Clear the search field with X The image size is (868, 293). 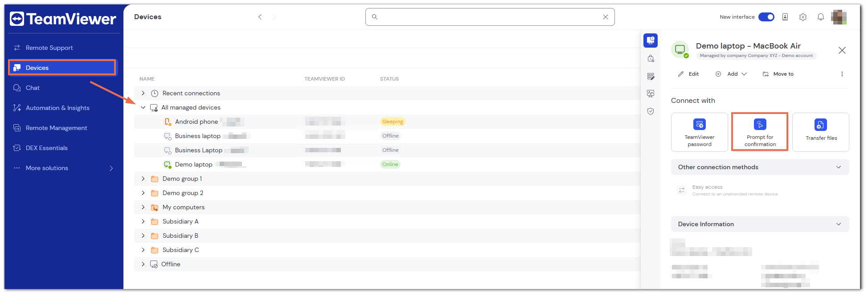click(x=605, y=17)
